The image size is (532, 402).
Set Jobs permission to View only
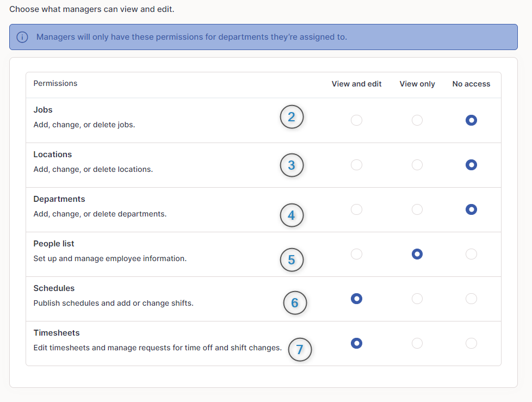(417, 120)
